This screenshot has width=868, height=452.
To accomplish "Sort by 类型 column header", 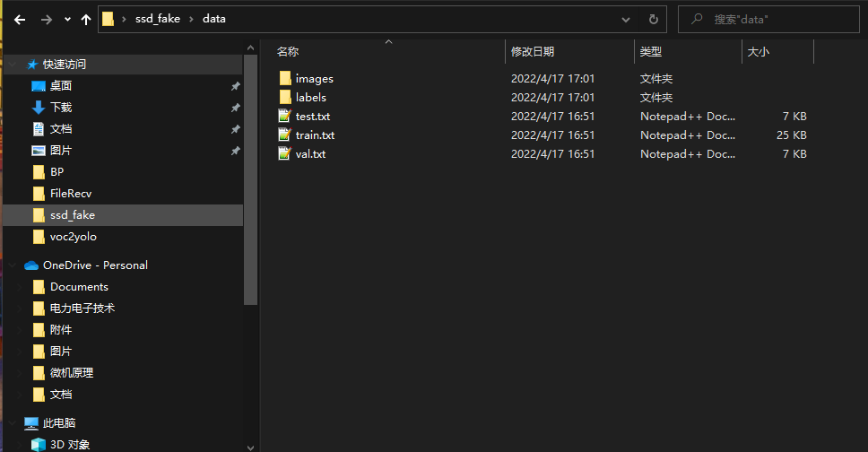I will coord(650,51).
